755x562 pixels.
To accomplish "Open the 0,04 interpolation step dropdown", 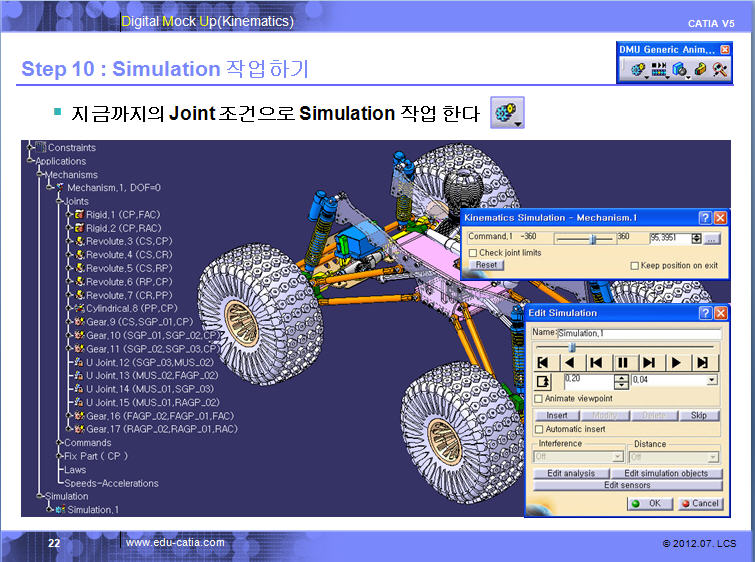I will (711, 380).
